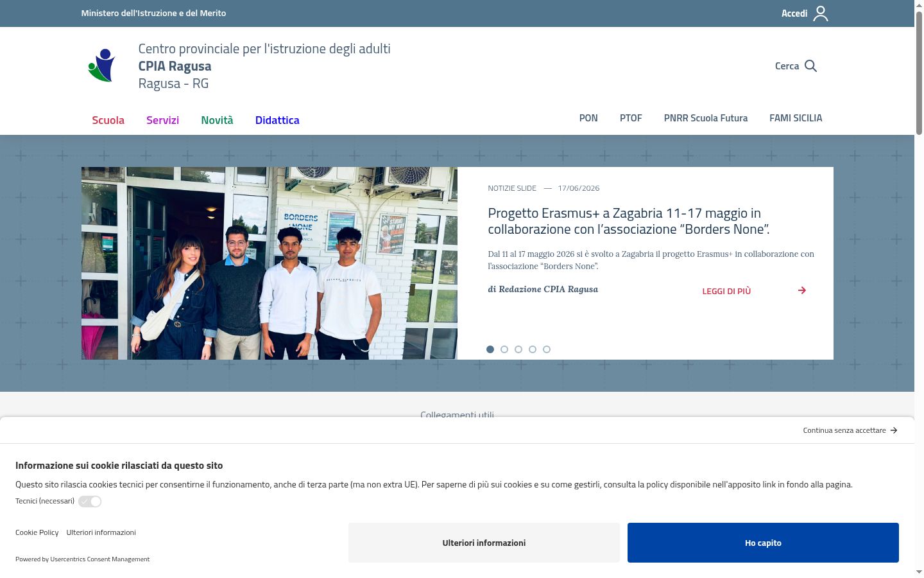Click the arrow beside Continua senza accettare
The image size is (924, 578).
coord(894,430)
